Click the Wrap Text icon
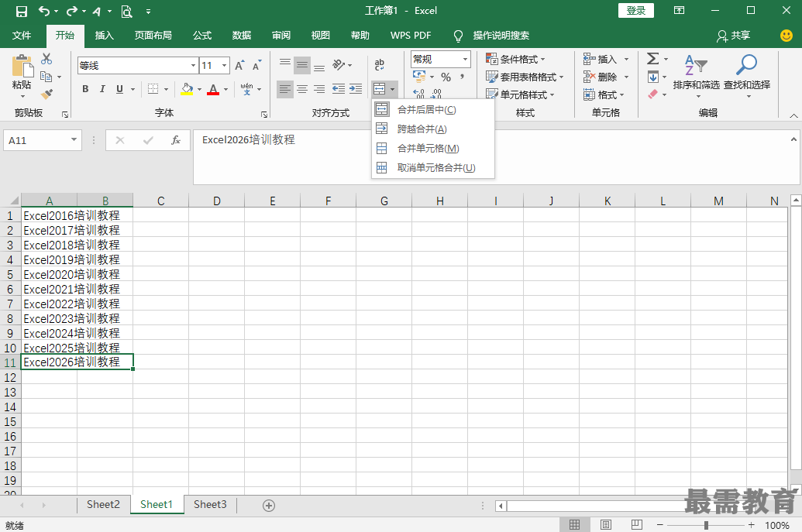Image resolution: width=802 pixels, height=532 pixels. 380,64
